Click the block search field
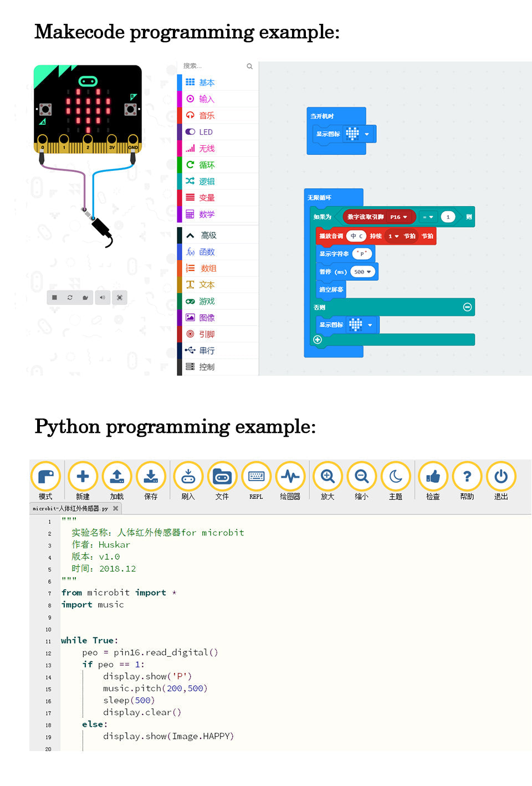Screen dimensions: 532x786 pyautogui.click(x=213, y=66)
